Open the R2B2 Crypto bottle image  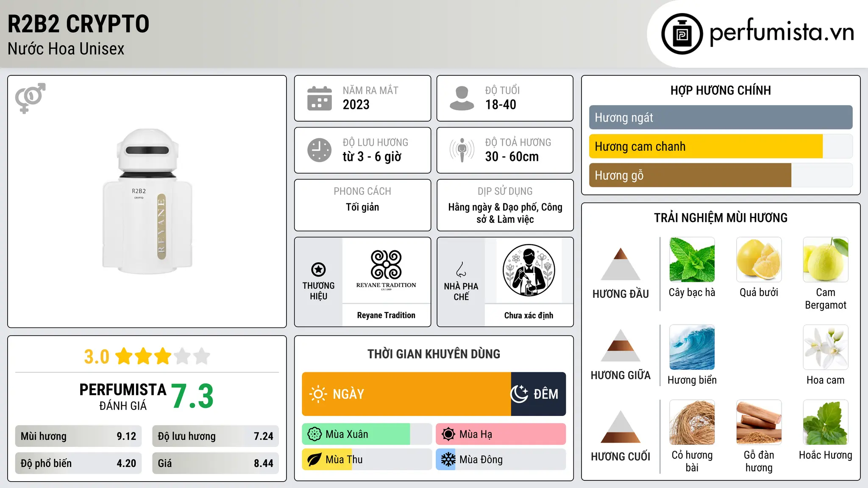coord(147,201)
